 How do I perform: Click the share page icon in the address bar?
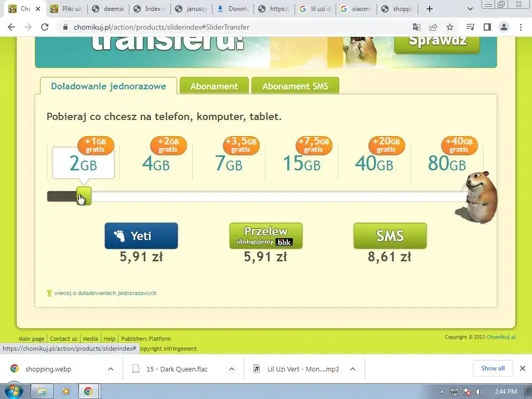pos(433,27)
